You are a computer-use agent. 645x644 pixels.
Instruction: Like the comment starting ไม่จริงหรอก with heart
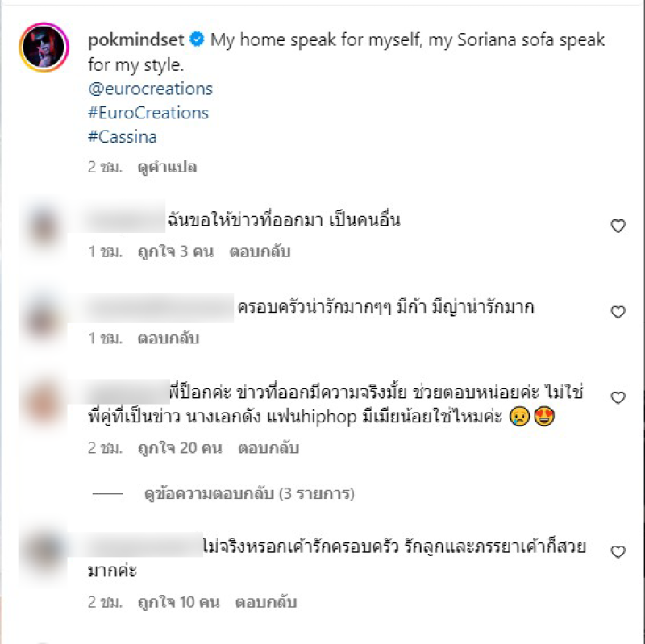618,552
